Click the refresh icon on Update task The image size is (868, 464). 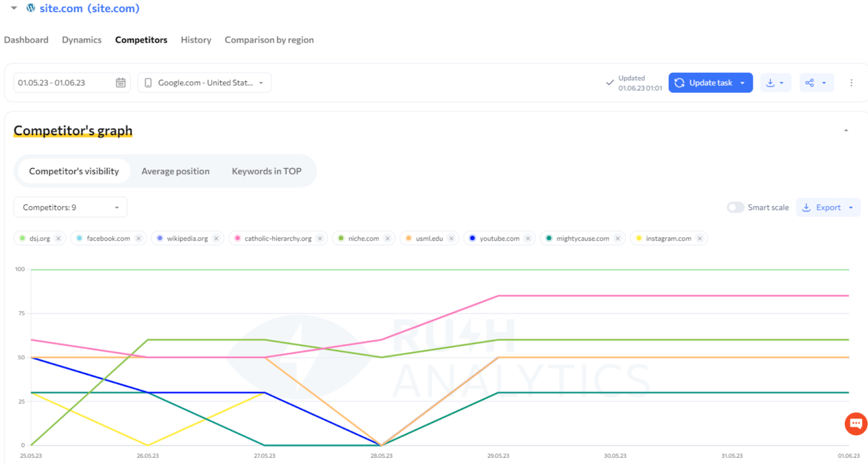(679, 82)
